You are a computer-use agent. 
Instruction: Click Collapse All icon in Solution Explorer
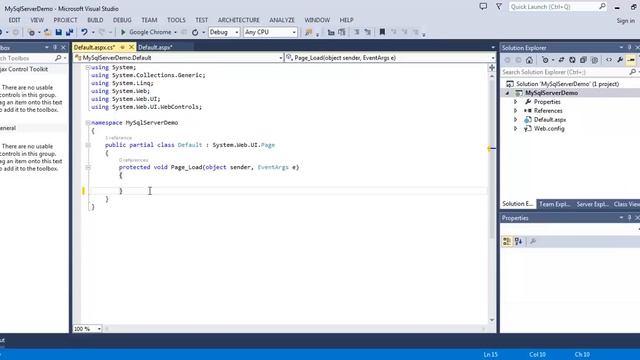pos(583,60)
